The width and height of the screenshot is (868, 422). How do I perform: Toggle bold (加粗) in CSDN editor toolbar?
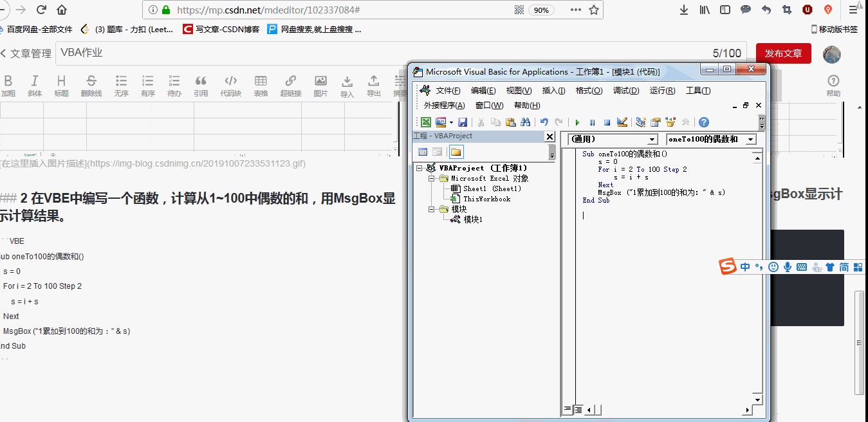pos(8,86)
